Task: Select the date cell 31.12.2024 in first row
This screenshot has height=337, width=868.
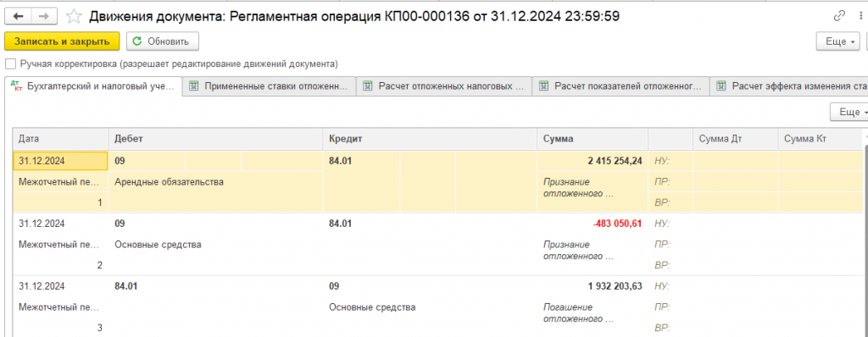Action: click(x=60, y=161)
